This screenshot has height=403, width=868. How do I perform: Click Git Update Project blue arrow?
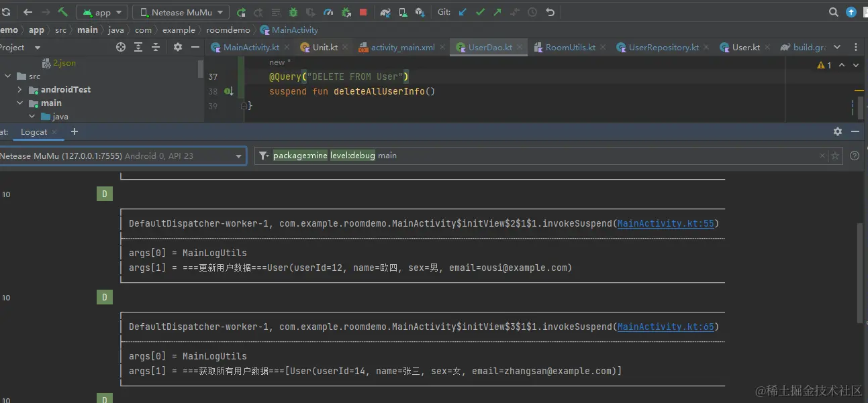[463, 12]
